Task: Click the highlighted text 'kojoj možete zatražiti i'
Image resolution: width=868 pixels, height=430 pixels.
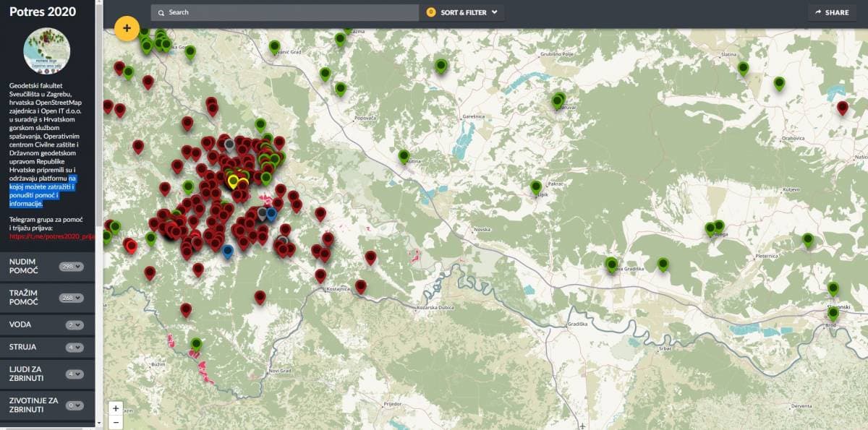Action: tap(42, 186)
